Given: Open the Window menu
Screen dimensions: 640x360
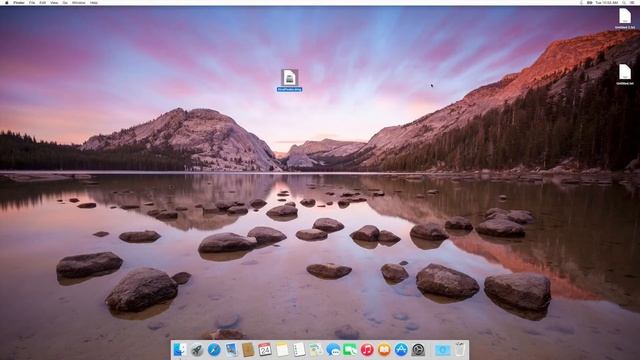Looking at the screenshot, I should (79, 2).
